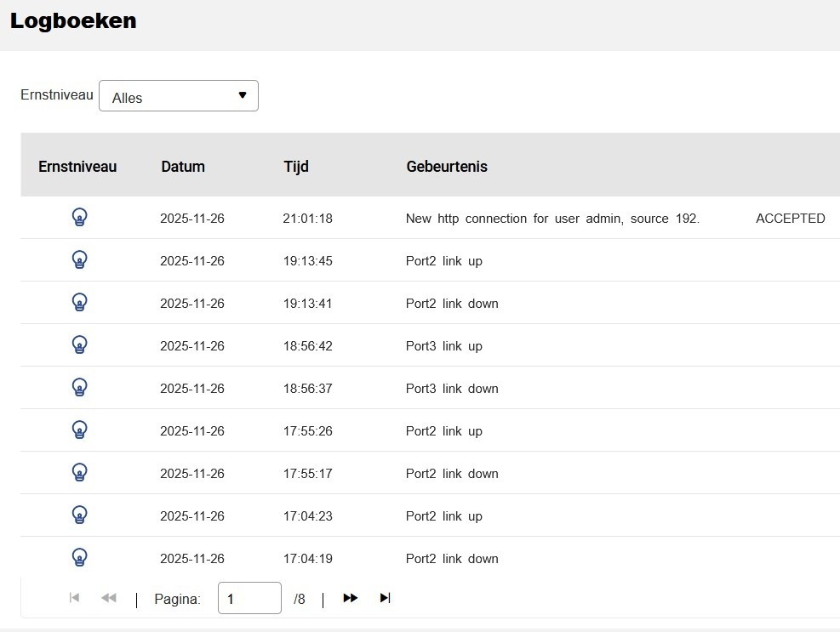Screen dimensions: 840x632
Task: Click inside the Pagina page number field
Action: (249, 598)
